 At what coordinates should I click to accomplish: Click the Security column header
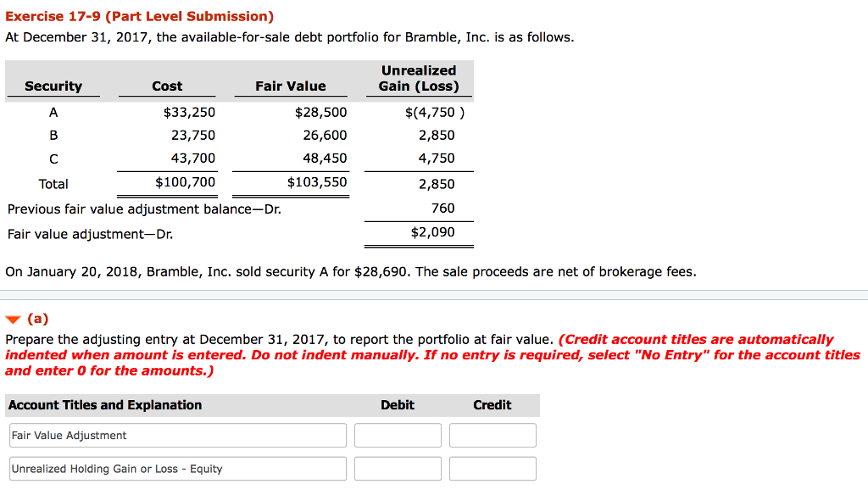pos(53,86)
